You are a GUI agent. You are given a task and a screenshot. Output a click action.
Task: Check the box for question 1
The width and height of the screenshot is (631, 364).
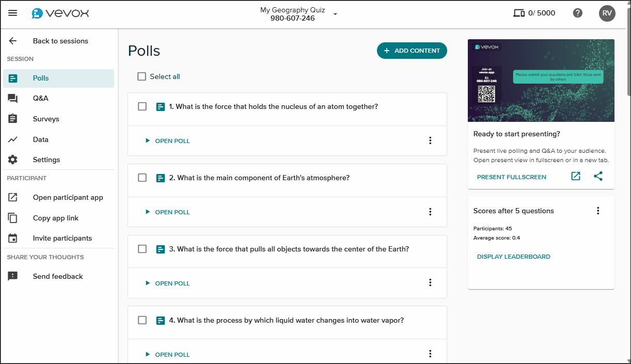click(x=143, y=107)
